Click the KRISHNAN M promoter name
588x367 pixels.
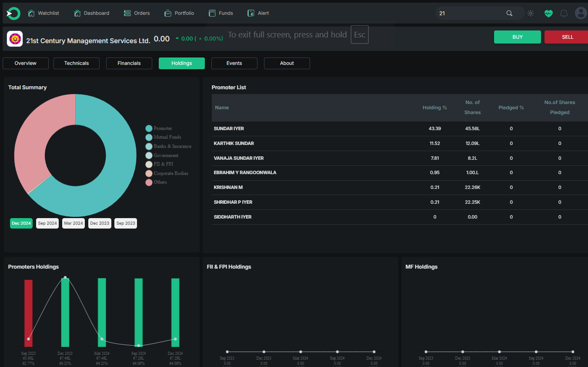(228, 187)
